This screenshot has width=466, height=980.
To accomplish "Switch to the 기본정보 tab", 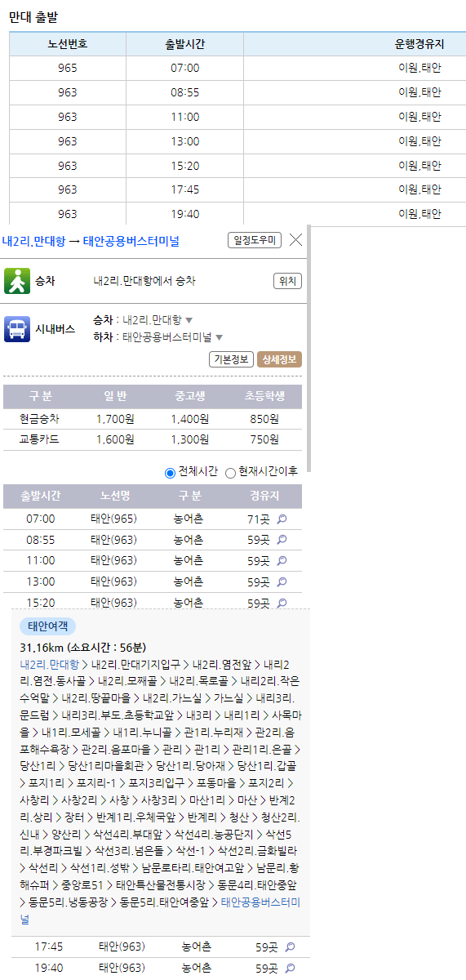I will point(232,359).
